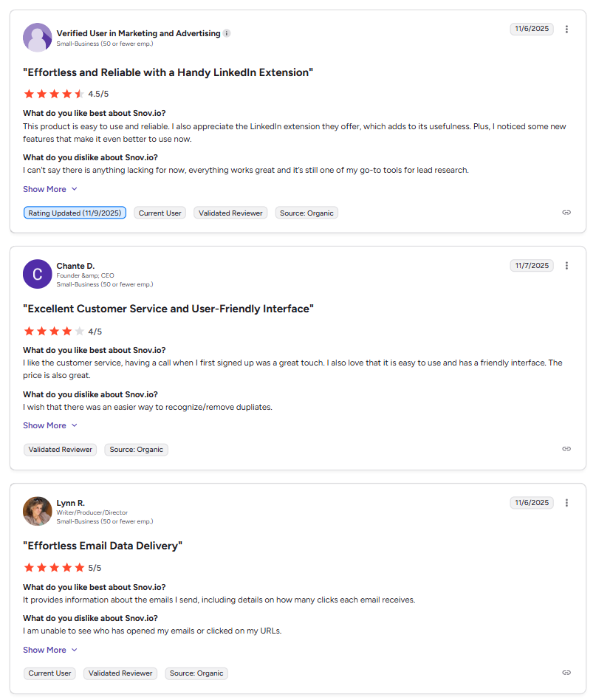
Task: Click the gray fifth star in Chante D.'s rating
Action: 79,331
